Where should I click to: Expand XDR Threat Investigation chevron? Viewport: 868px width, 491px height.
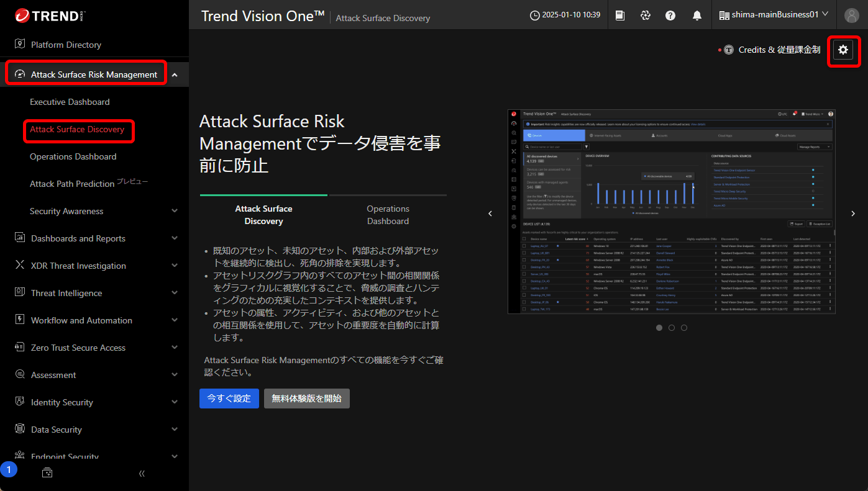pos(175,266)
